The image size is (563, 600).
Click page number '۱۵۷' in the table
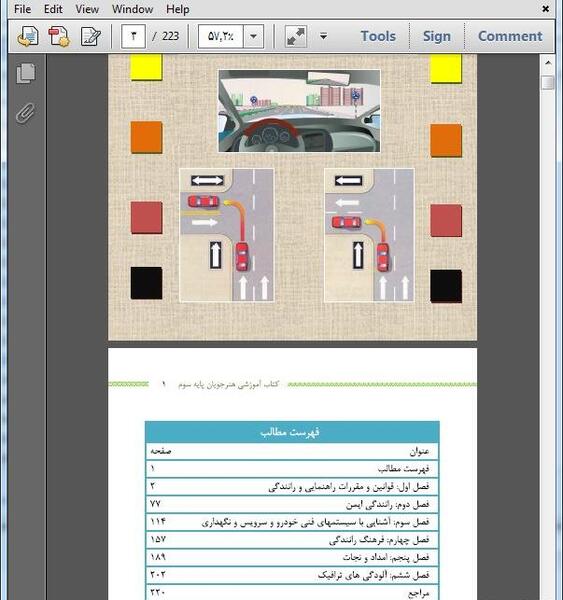(158, 539)
